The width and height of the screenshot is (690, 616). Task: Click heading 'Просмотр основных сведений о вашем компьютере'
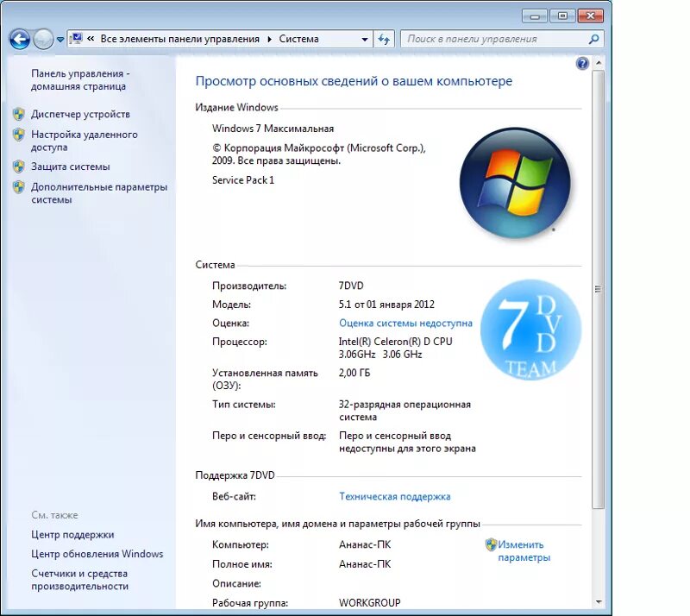(354, 81)
